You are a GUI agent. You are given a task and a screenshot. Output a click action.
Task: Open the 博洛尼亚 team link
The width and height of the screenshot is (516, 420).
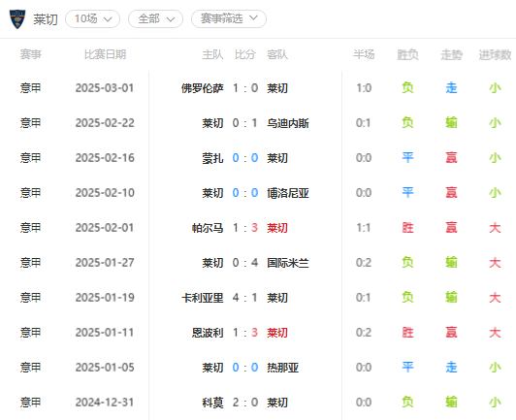pos(288,193)
